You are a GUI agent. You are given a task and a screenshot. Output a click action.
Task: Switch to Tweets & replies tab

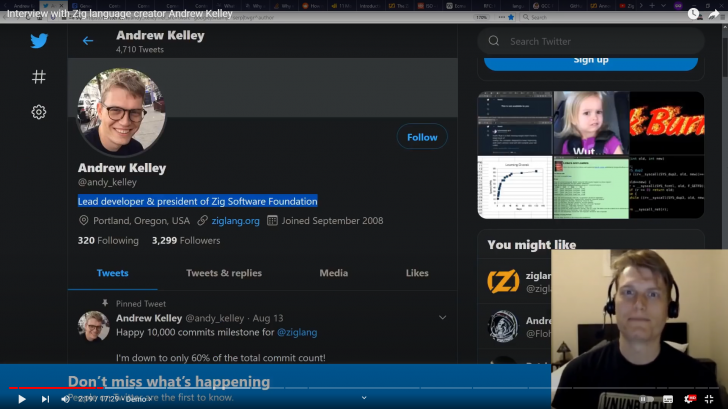[x=224, y=273]
